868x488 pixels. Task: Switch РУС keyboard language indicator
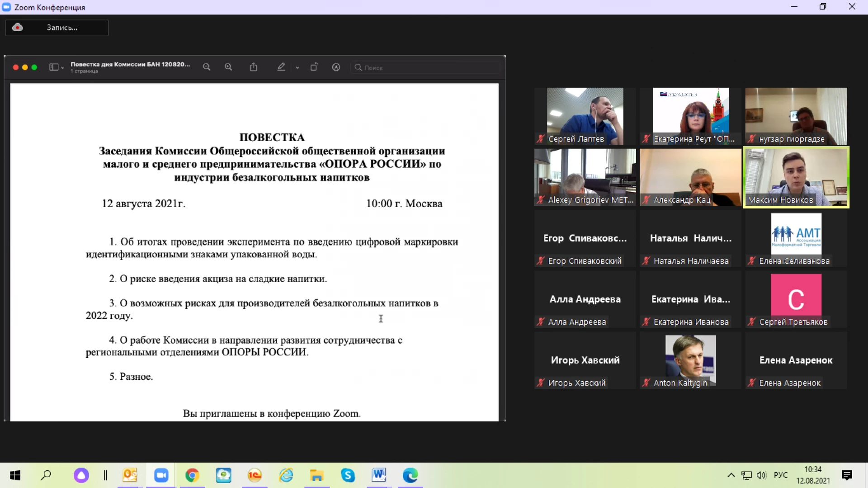(781, 475)
